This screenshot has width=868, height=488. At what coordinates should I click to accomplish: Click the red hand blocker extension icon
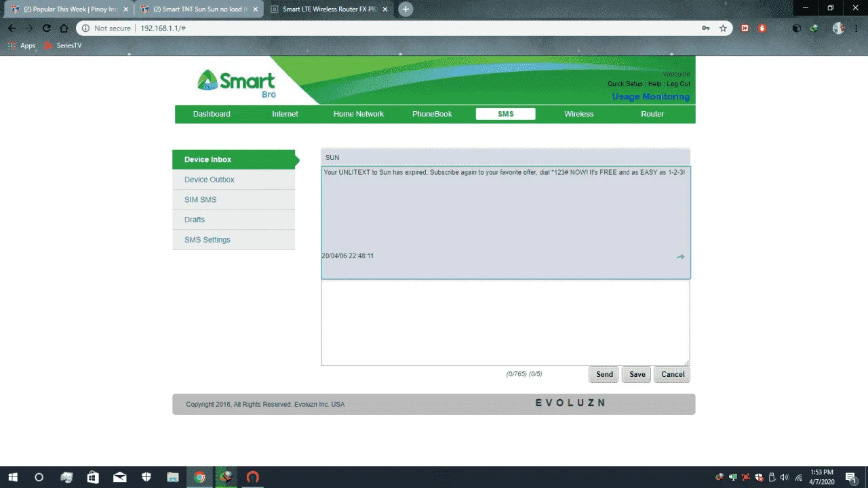(x=762, y=28)
